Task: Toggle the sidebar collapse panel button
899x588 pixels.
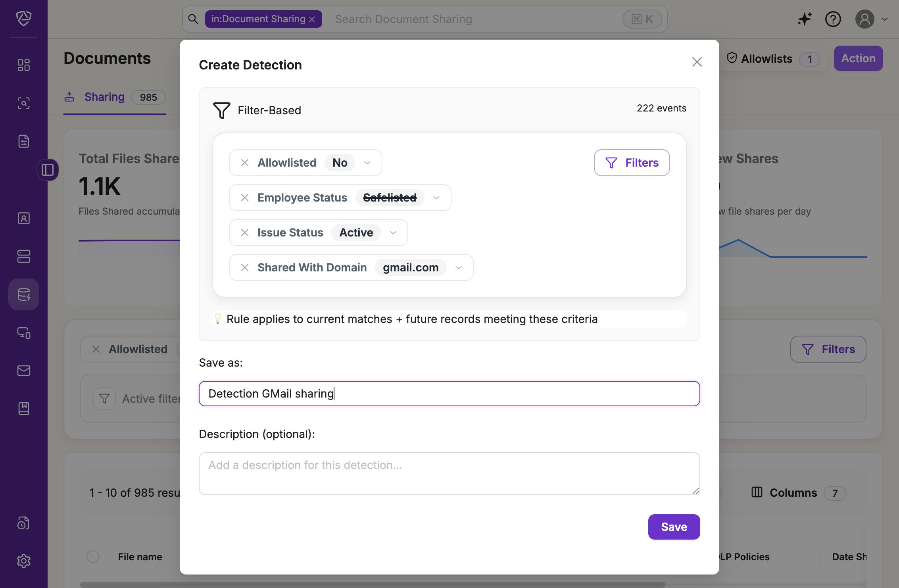Action: click(48, 170)
